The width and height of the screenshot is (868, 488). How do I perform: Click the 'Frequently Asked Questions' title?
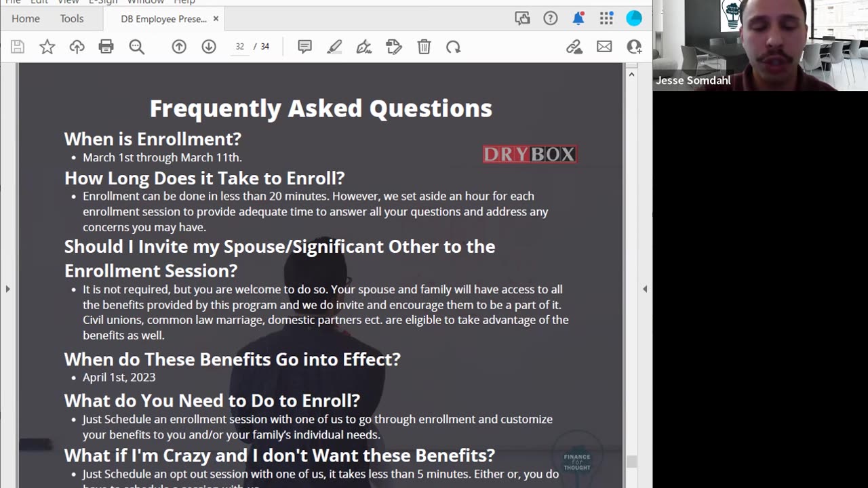[321, 108]
